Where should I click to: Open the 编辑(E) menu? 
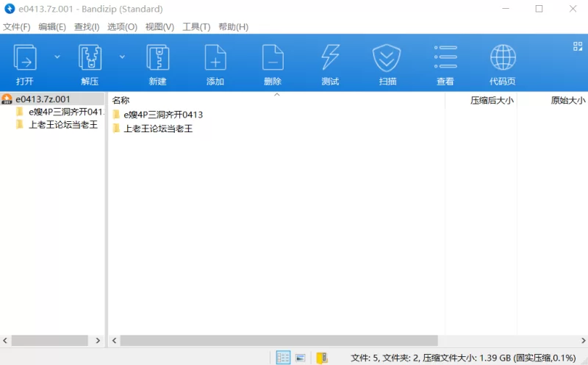tap(52, 27)
